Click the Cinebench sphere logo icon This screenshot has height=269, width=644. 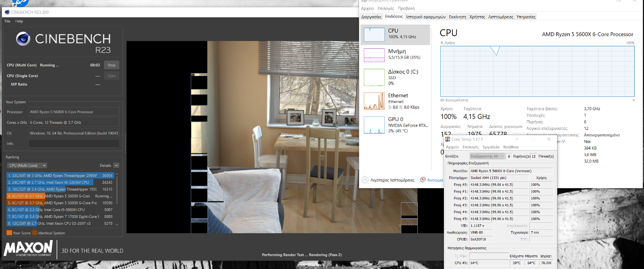coord(23,39)
